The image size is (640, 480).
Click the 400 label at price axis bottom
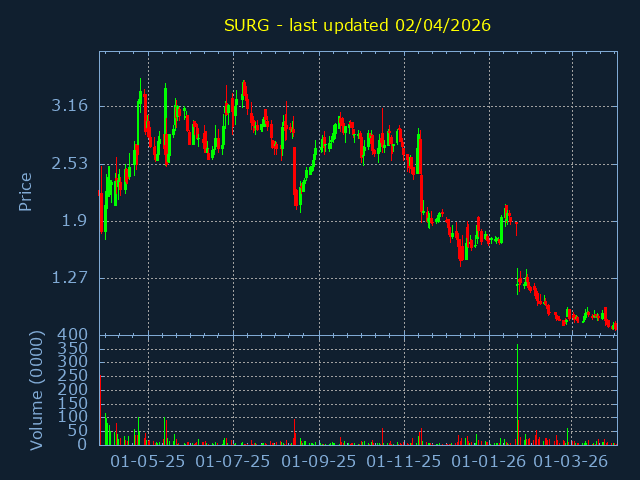(x=73, y=335)
